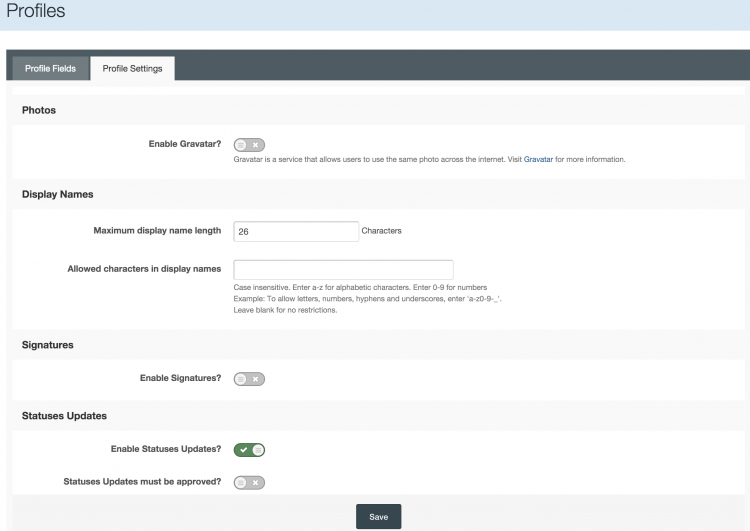Image resolution: width=750 pixels, height=531 pixels.
Task: Click the Statuses Updates section heading
Action: click(x=64, y=416)
